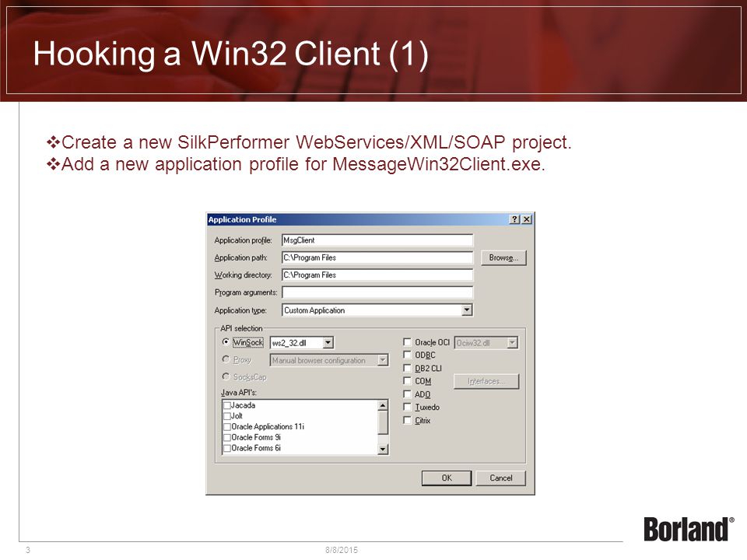Click Java API's list scroll down arrow
Screen dimensions: 747x560
tap(383, 449)
